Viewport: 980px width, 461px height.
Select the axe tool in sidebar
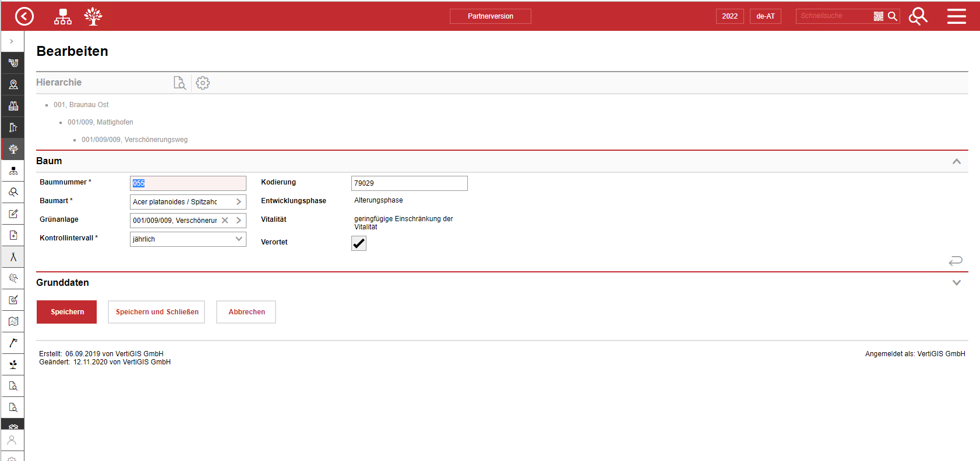coord(13,343)
